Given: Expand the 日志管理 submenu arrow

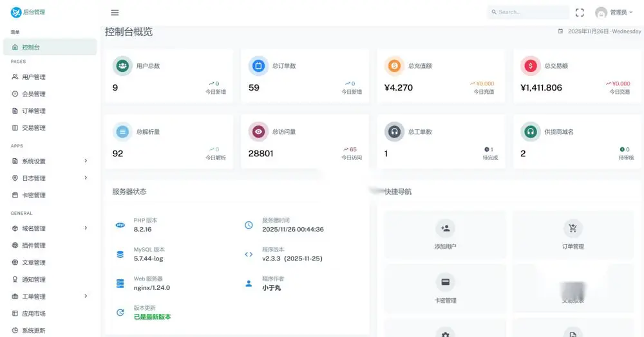Looking at the screenshot, I should (x=86, y=178).
